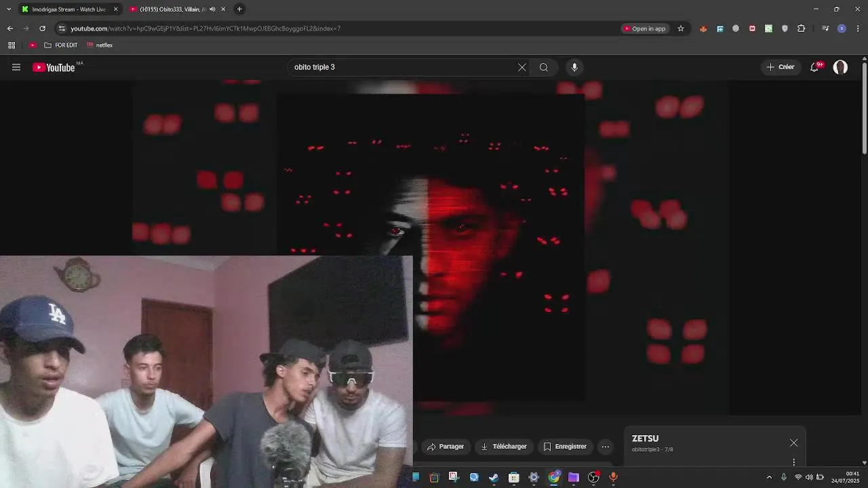
Task: Go back with browser back arrow
Action: click(x=9, y=28)
